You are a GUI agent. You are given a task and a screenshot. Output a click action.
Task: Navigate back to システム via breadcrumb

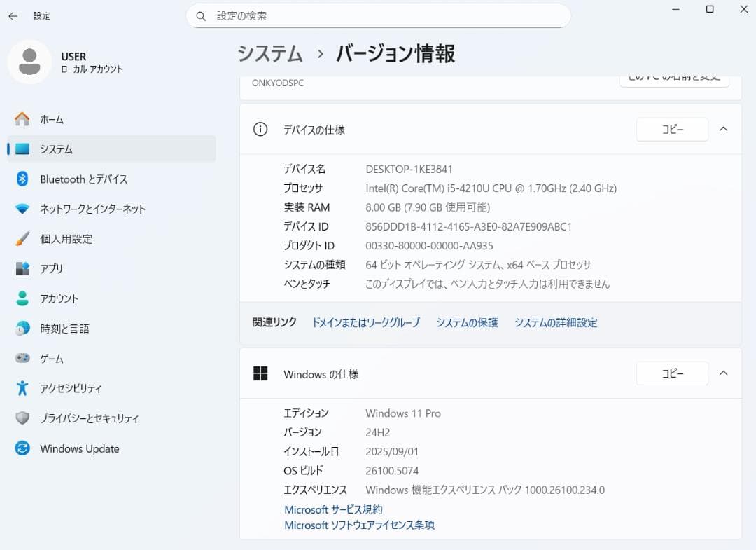269,53
